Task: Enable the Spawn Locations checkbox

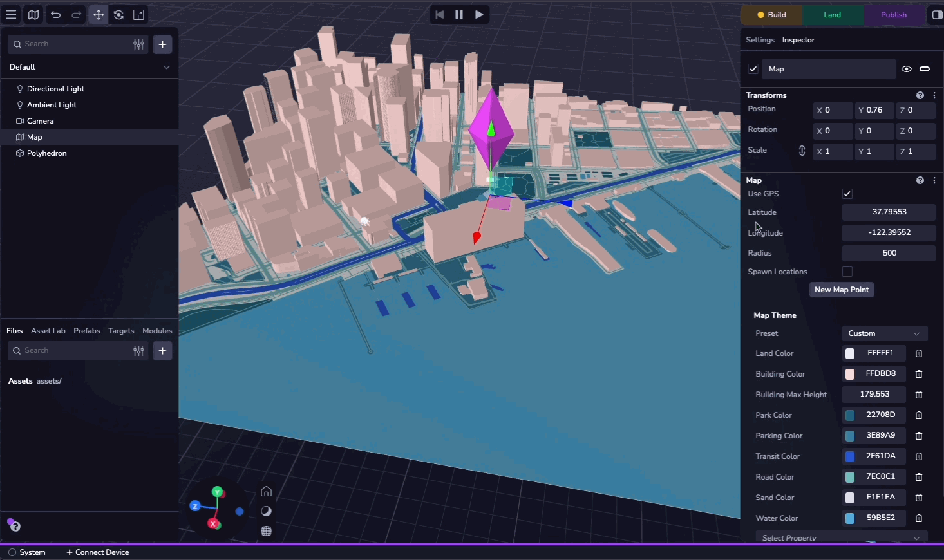Action: (847, 272)
